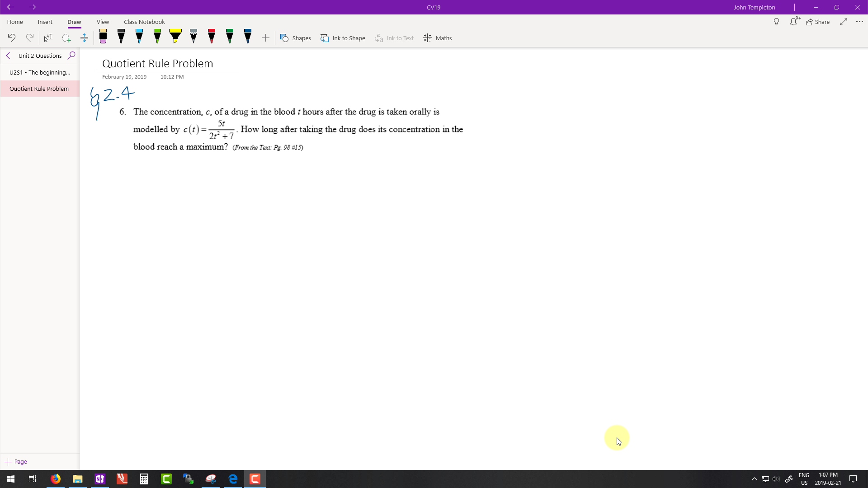Go back from Unit 2 Questions section
Viewport: 868px width, 488px height.
pos(8,56)
